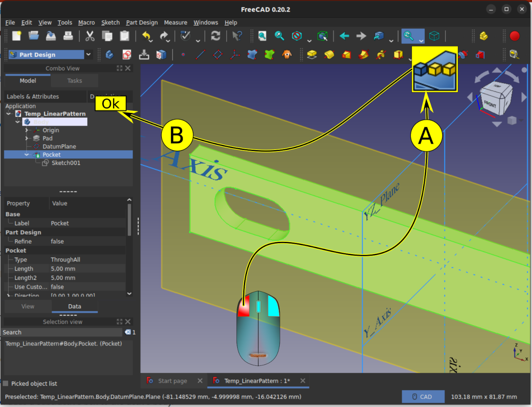The width and height of the screenshot is (532, 407).
Task: Open the Draw style dropdown arrow
Action: click(x=309, y=40)
